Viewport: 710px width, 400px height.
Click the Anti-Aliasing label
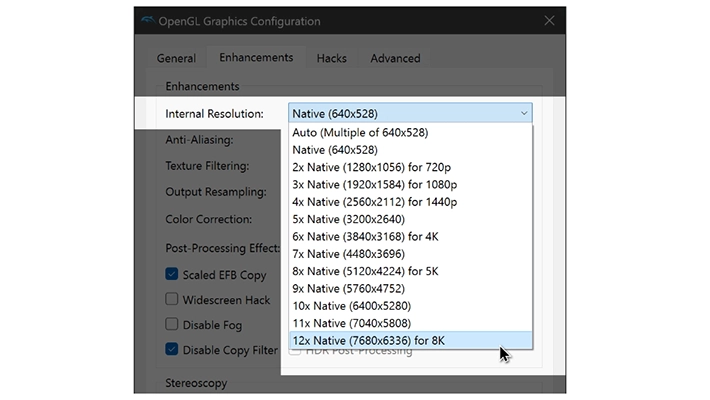(x=199, y=140)
